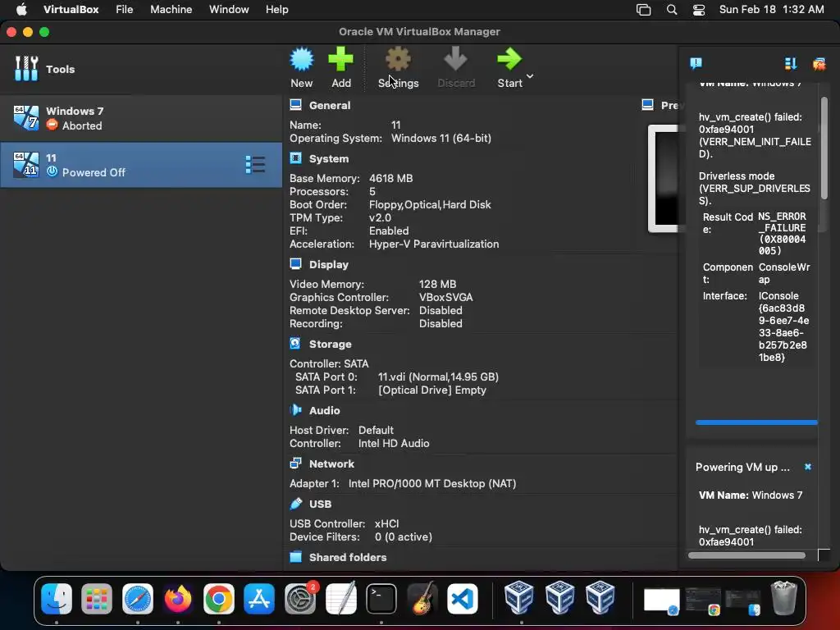Click the Spotlight search icon in menu bar
The height and width of the screenshot is (630, 840).
pos(672,10)
